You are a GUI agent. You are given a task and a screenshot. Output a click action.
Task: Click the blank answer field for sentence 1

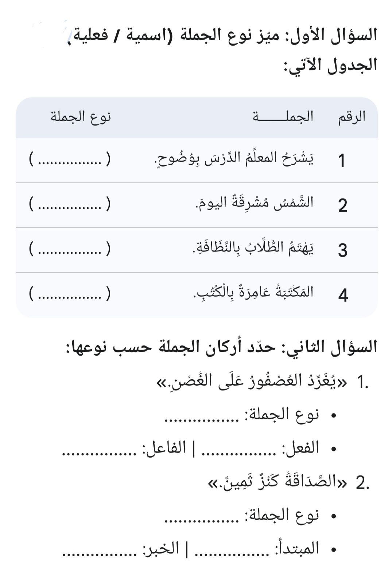pyautogui.click(x=70, y=159)
